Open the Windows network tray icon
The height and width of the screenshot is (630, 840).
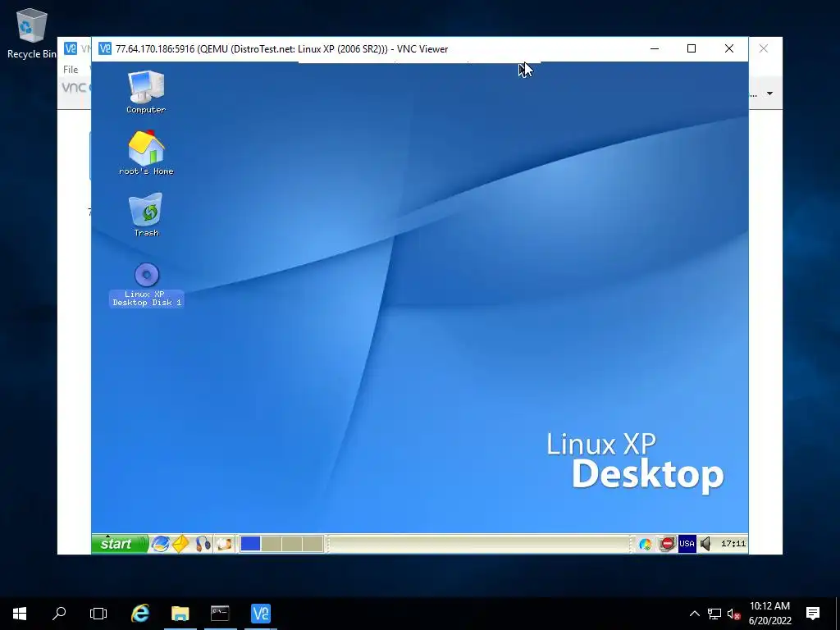pos(714,614)
